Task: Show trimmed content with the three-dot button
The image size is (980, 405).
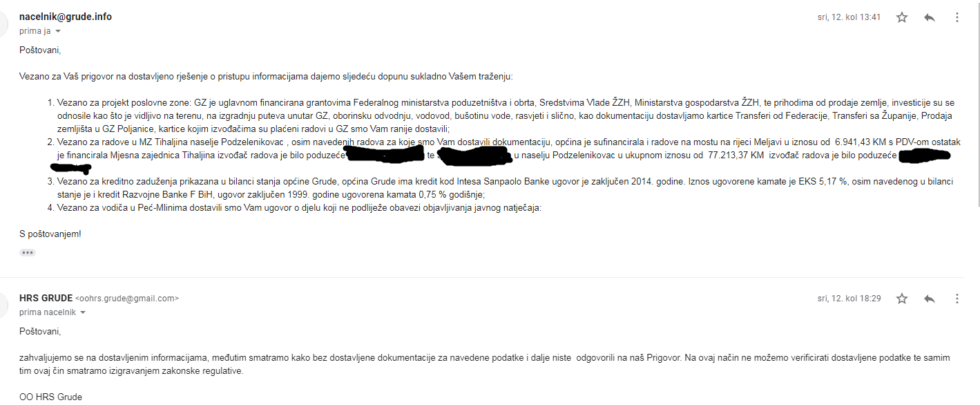Action: click(x=28, y=252)
